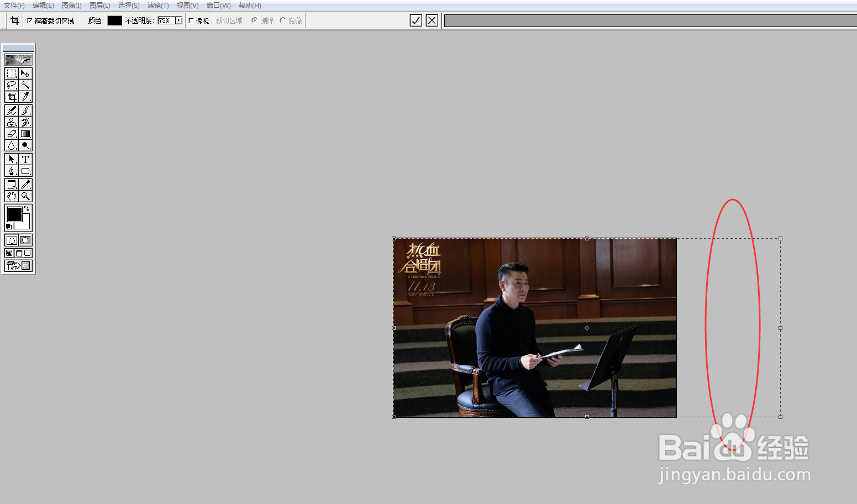857x504 pixels.
Task: Select the Slice tool
Action: coord(25,97)
